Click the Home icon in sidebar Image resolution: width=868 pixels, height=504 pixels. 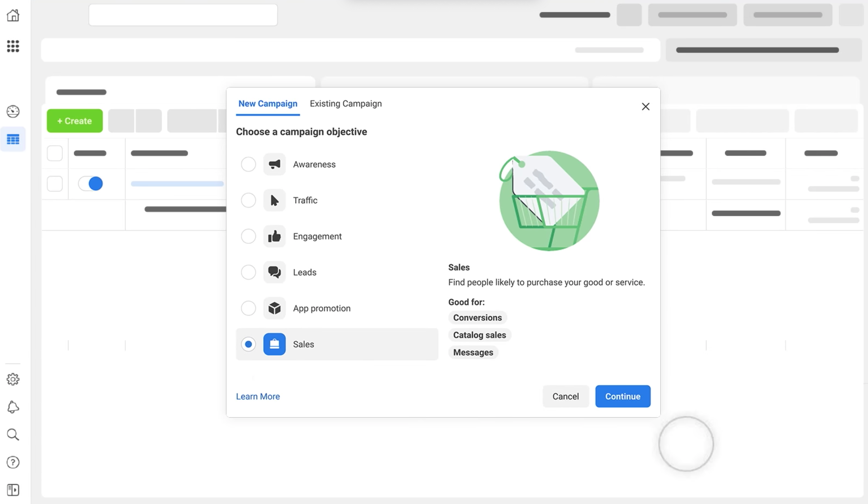tap(13, 16)
